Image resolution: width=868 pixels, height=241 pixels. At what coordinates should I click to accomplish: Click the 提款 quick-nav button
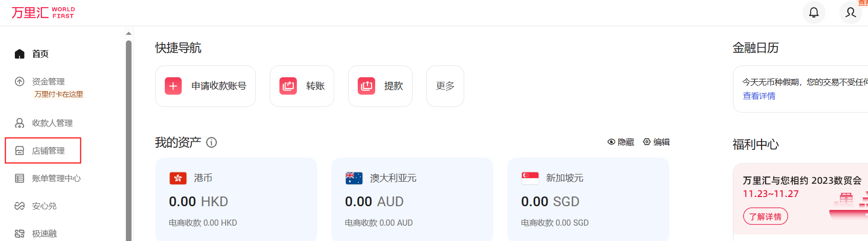pos(380,86)
